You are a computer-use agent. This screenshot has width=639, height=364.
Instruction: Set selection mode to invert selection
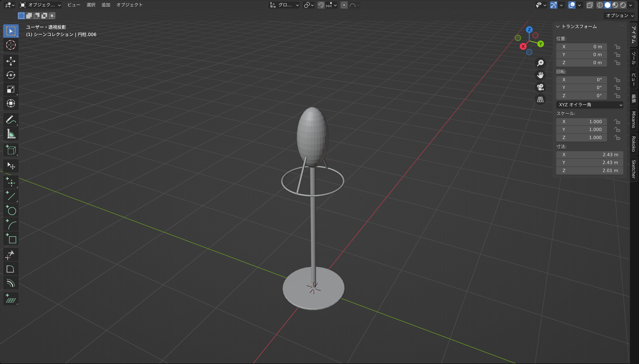pyautogui.click(x=44, y=16)
